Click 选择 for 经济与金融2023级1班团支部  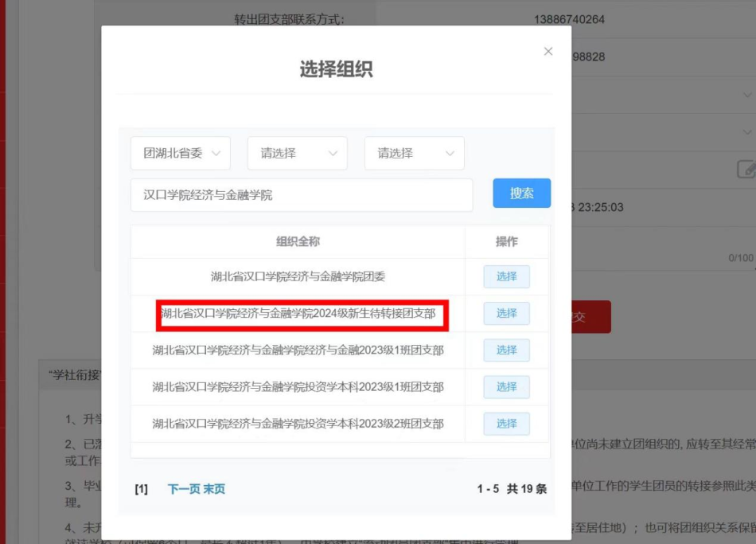click(506, 350)
